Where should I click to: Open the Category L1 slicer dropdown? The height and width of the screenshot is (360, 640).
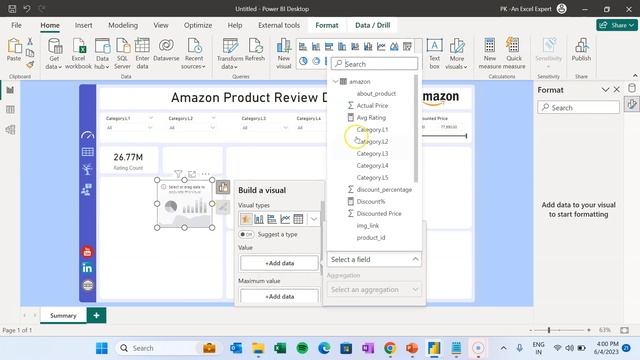click(151, 128)
